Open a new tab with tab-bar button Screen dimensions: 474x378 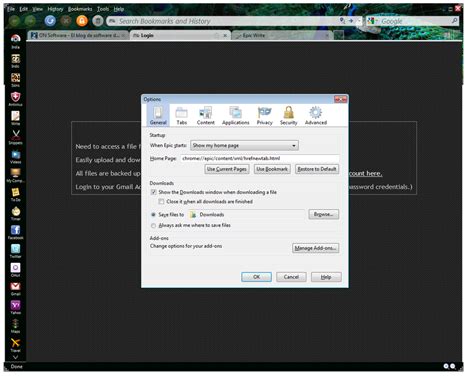(339, 35)
